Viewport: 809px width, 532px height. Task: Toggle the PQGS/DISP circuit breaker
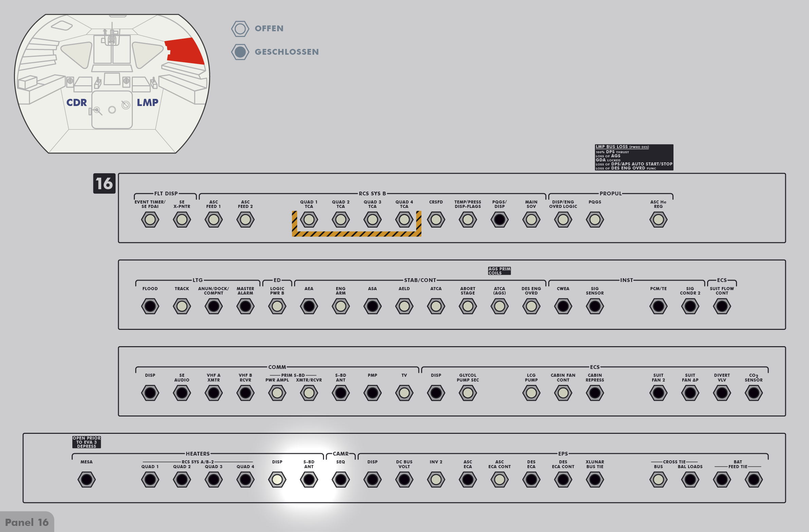point(499,219)
